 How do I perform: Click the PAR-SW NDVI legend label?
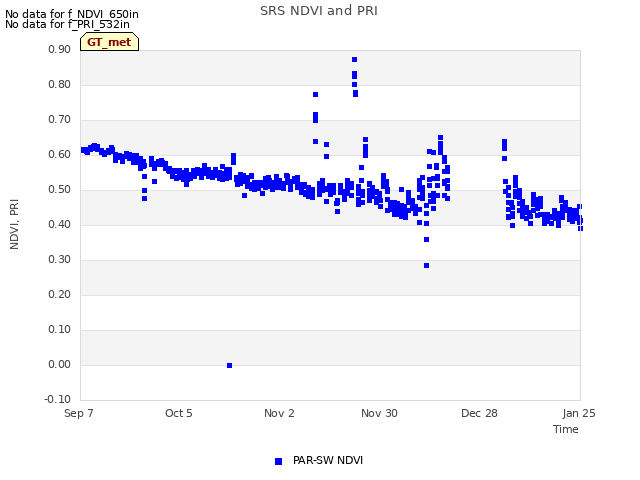point(328,460)
